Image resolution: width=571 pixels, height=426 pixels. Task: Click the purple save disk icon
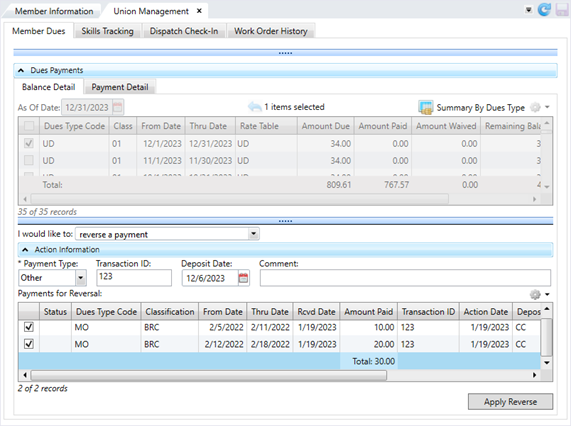click(562, 10)
